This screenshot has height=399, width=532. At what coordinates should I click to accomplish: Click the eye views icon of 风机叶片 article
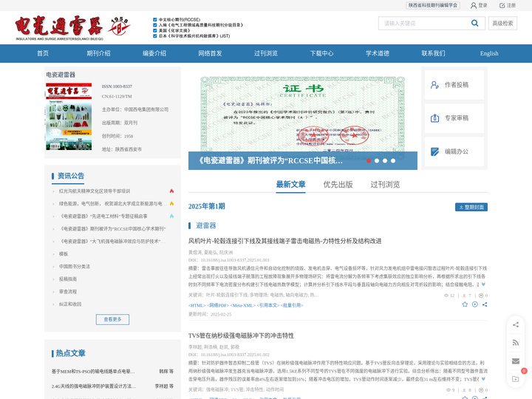446,296
